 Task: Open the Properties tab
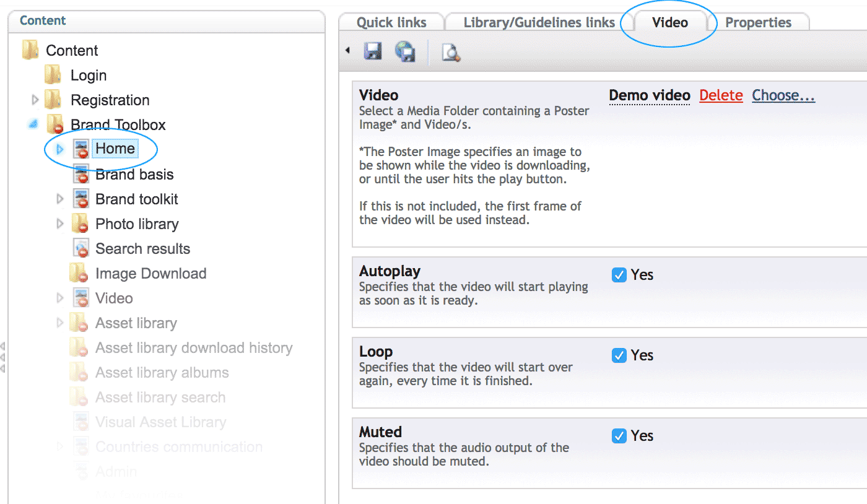(x=758, y=23)
